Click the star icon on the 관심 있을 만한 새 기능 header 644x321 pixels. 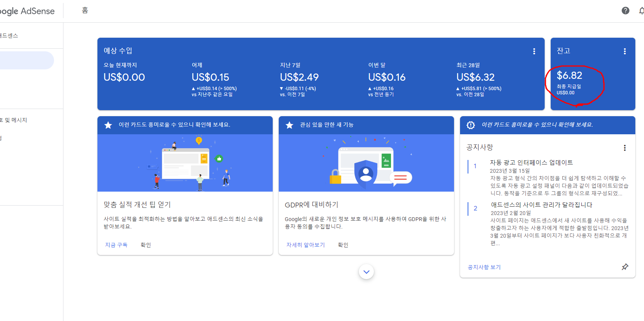(289, 125)
